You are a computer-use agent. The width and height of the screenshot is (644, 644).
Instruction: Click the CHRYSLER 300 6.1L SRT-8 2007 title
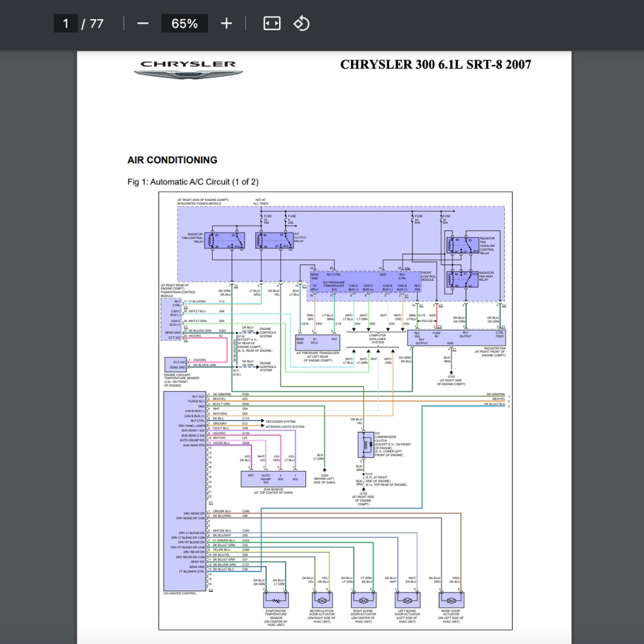coord(435,64)
